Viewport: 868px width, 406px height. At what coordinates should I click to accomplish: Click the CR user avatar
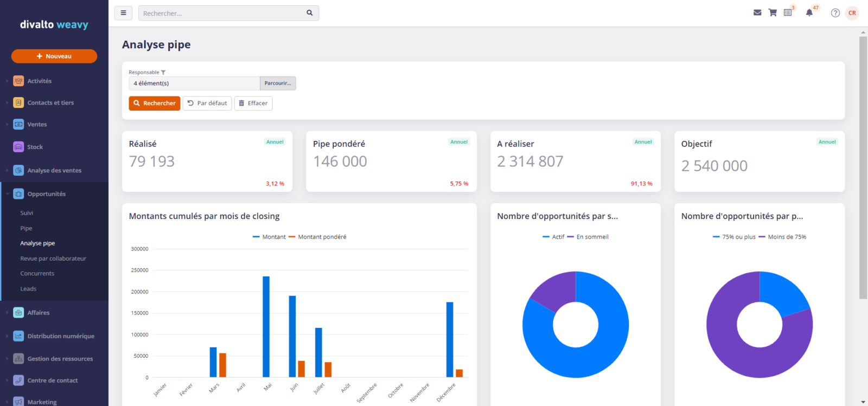coord(852,13)
